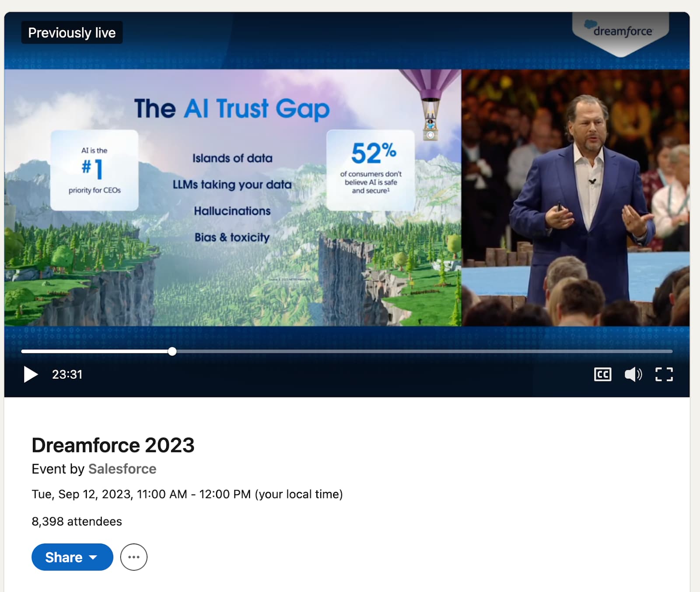Click the blue Share button label

(x=64, y=557)
